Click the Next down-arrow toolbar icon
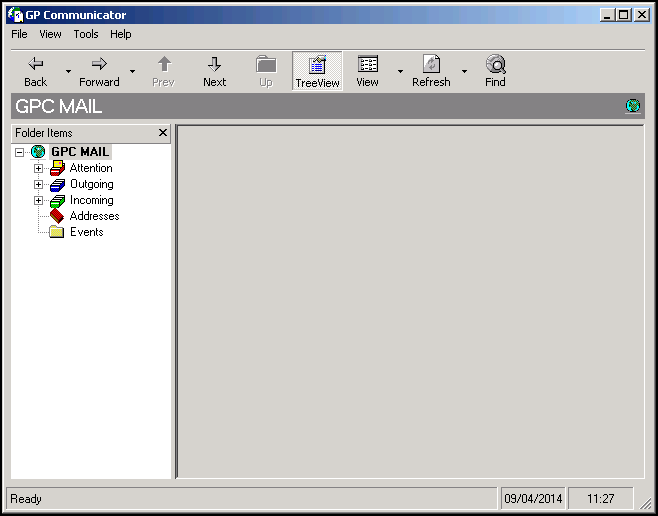 pos(214,65)
